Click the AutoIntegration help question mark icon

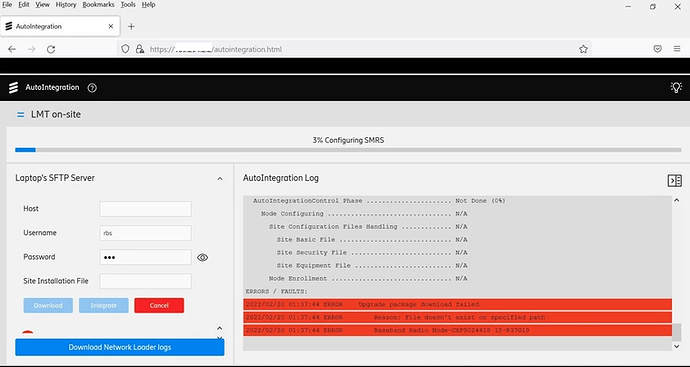(x=92, y=88)
